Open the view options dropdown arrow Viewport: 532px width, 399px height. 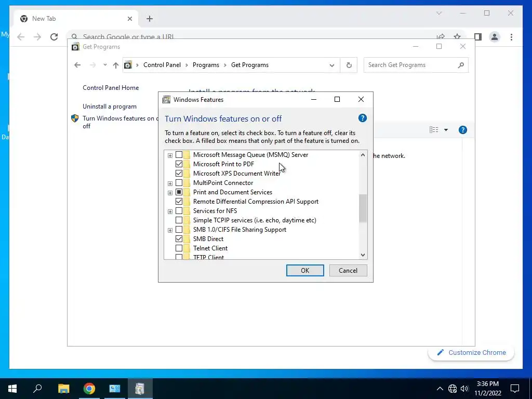pos(446,129)
